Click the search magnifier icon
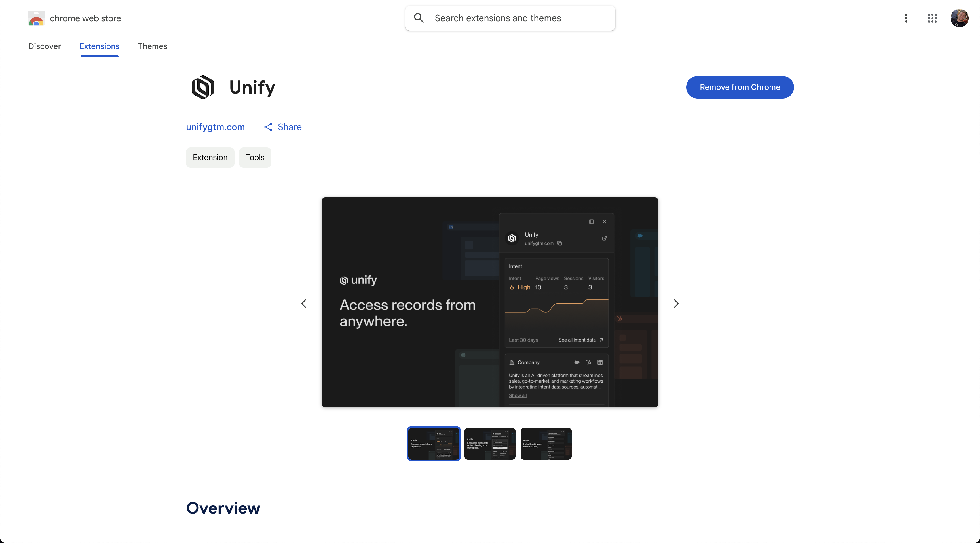980x543 pixels. 419,18
